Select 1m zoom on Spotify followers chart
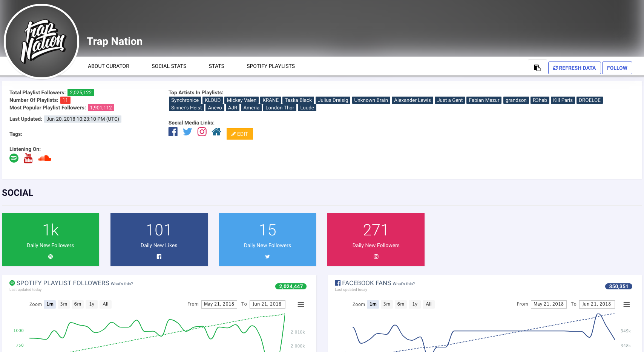Viewport: 644px width, 352px height. point(50,304)
